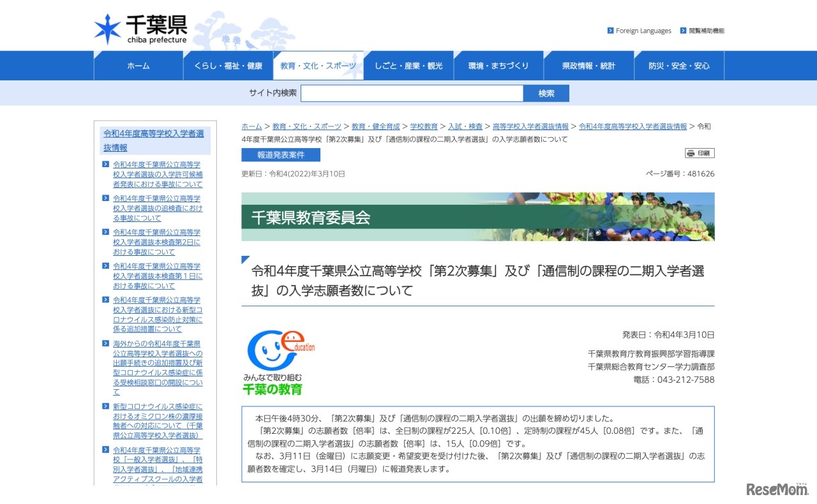Click the article title 令和4年度千葉県公立高等学校「第2次募集」
The width and height of the screenshot is (817, 504).
(478, 281)
